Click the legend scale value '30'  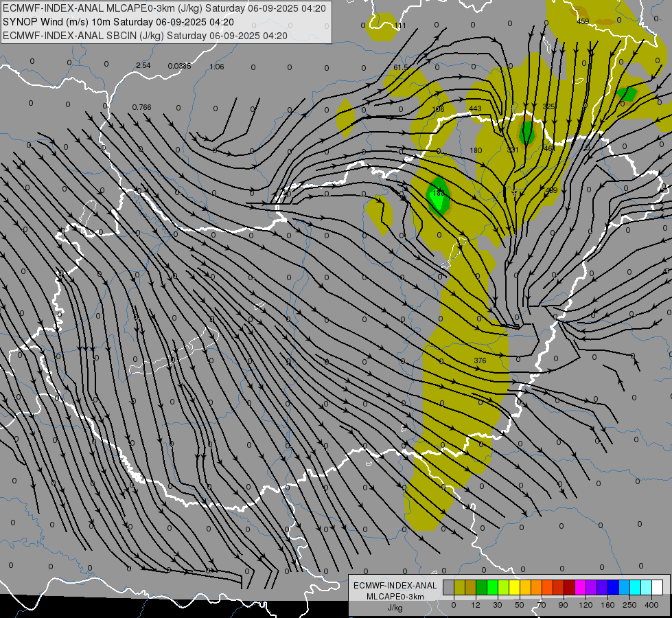click(498, 605)
